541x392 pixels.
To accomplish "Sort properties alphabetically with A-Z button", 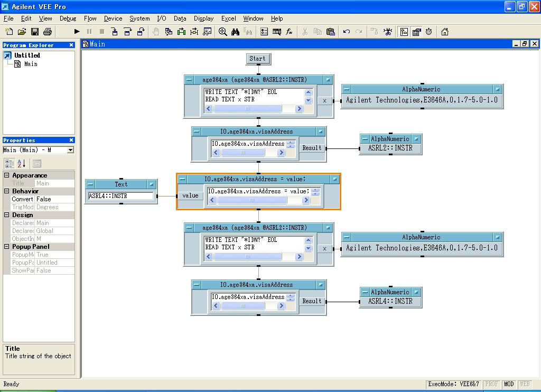I will click(x=22, y=164).
